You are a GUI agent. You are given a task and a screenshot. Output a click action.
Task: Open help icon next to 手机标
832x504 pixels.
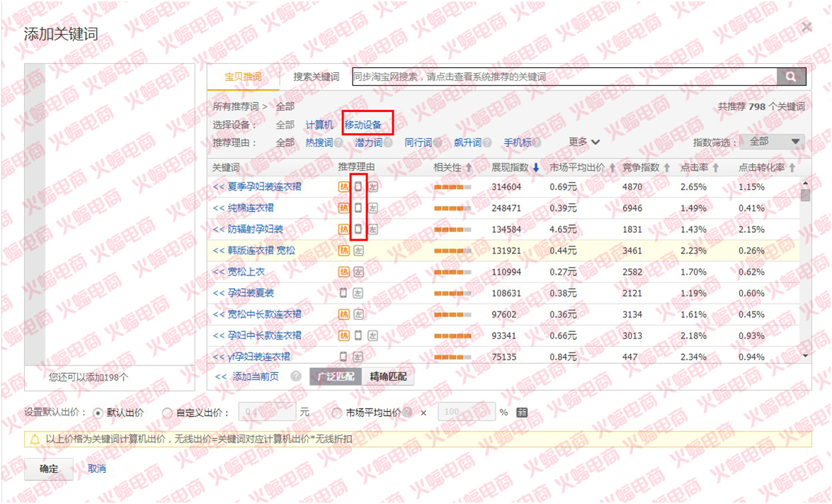click(x=537, y=143)
